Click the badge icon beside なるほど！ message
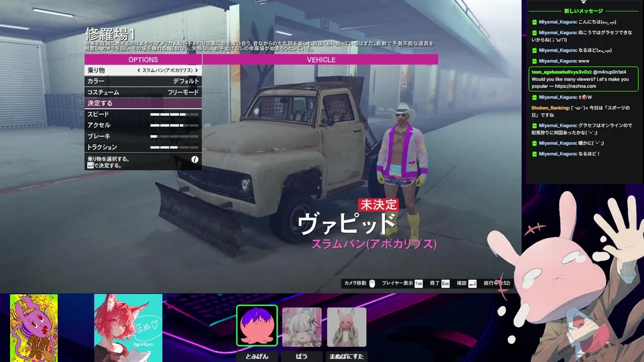The width and height of the screenshot is (644, 362). click(534, 154)
